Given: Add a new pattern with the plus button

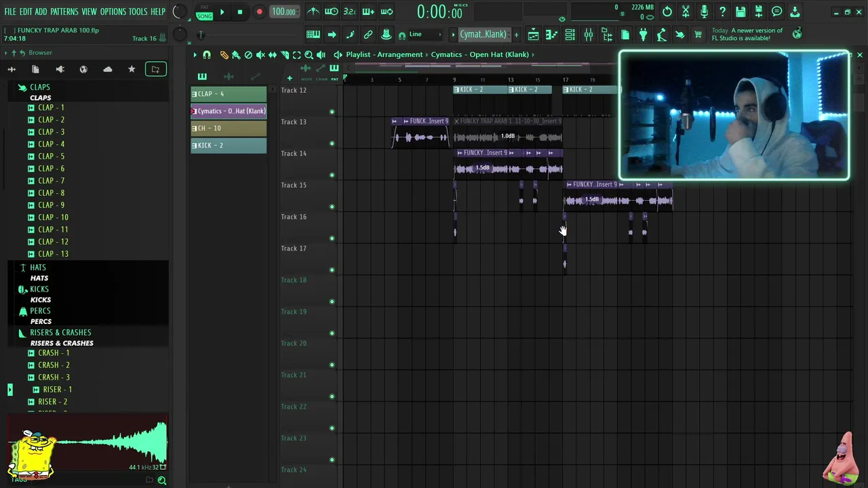Looking at the screenshot, I should click(x=516, y=35).
